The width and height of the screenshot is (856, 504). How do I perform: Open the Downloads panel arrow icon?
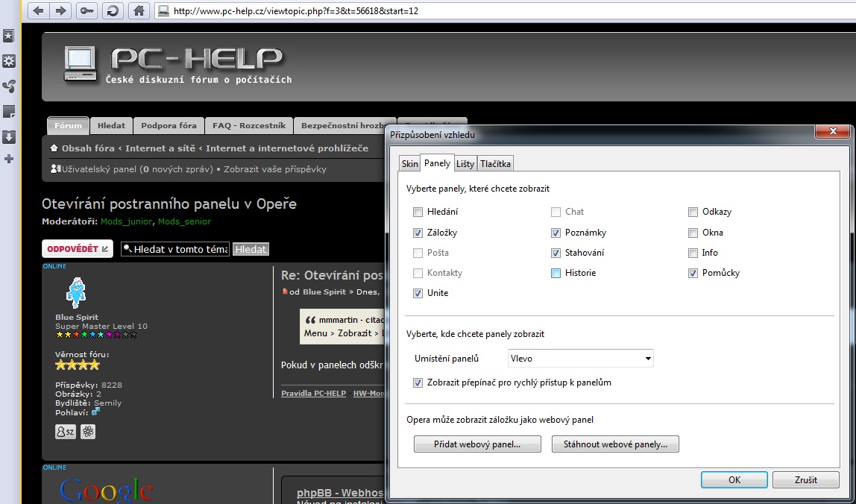[x=9, y=136]
